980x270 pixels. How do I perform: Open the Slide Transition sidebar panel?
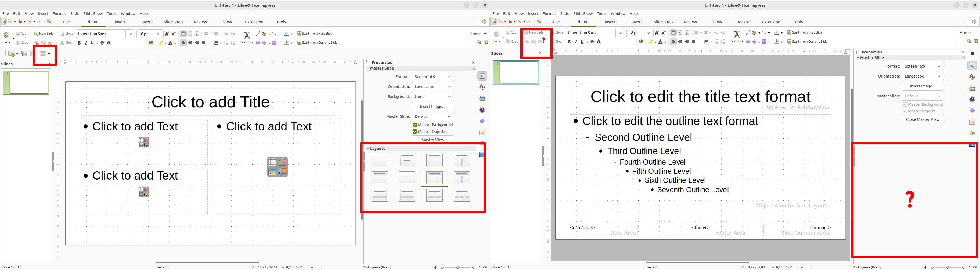pos(482,132)
